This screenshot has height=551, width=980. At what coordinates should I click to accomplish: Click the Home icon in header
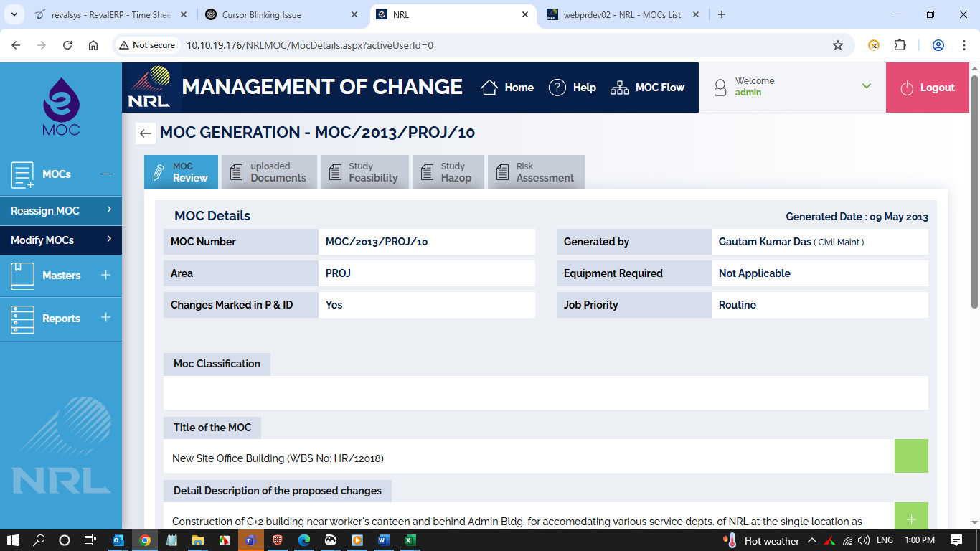click(489, 88)
